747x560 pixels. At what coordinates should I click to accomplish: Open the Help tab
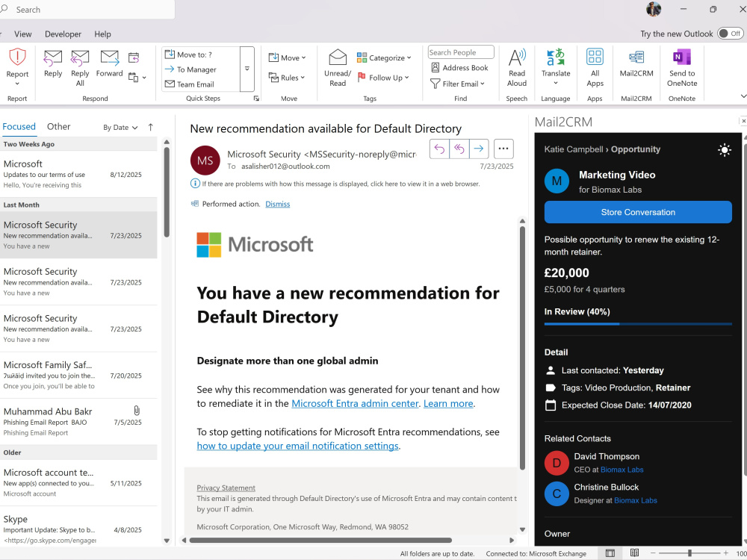[102, 34]
